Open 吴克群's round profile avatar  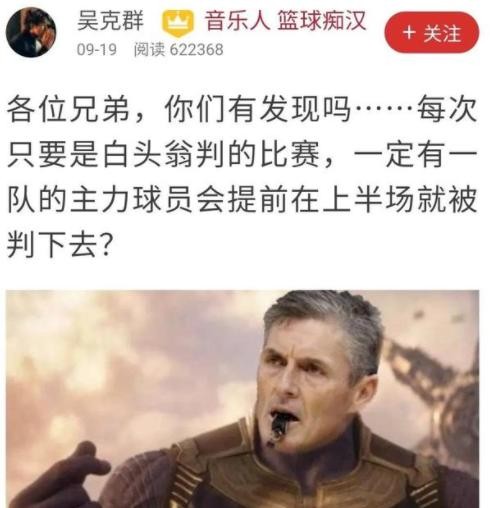pos(31,32)
